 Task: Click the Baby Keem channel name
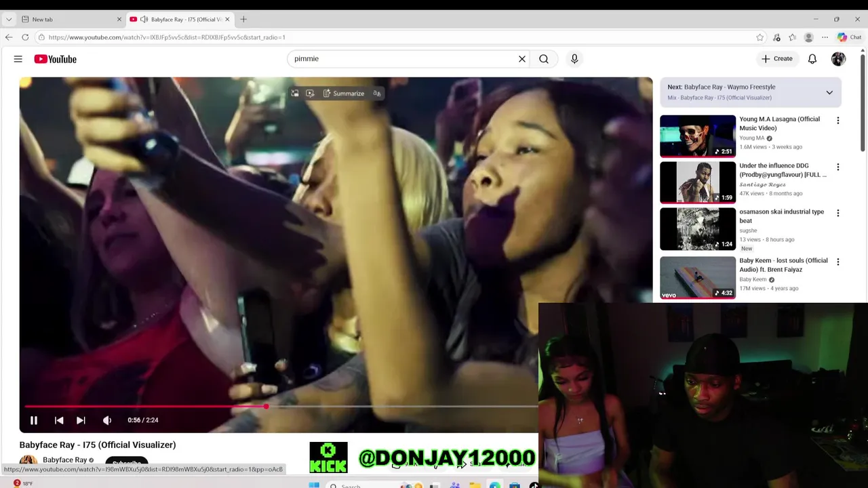[x=753, y=279]
